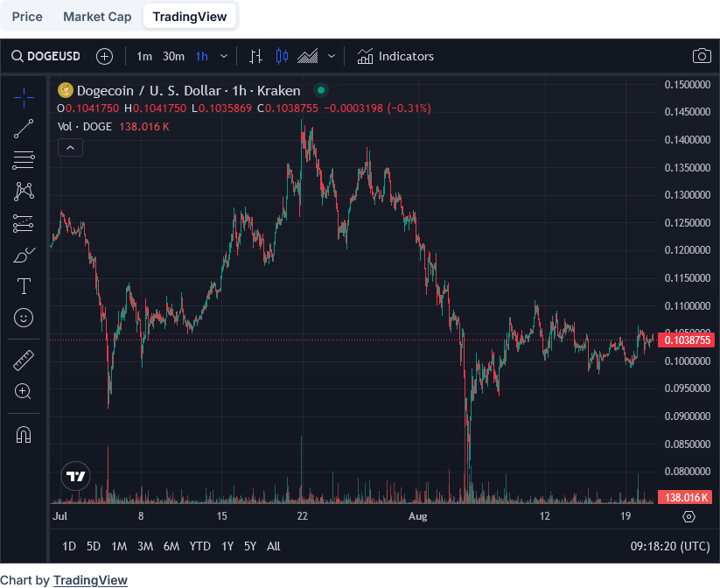This screenshot has height=588, width=720.
Task: Set date range to 1M
Action: (119, 546)
